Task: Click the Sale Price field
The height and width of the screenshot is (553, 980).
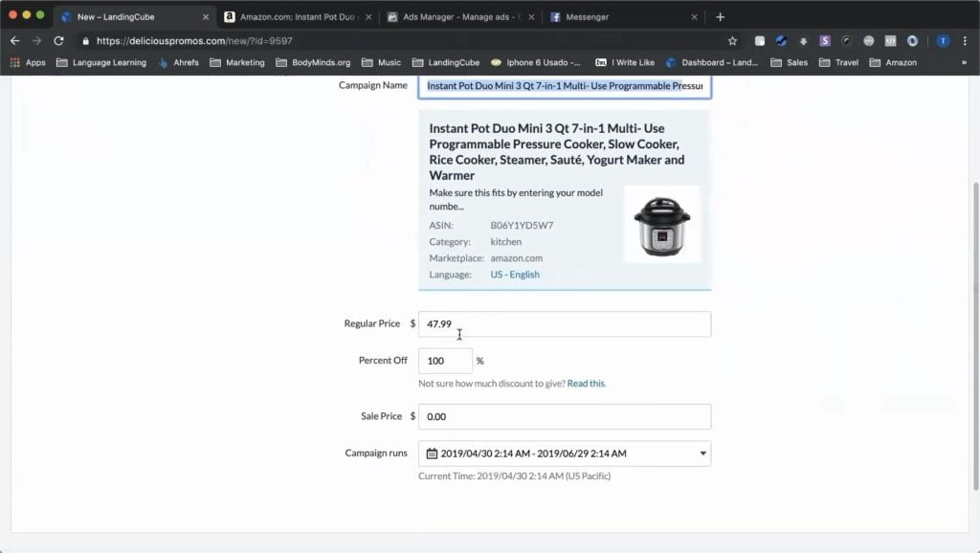Action: (565, 417)
